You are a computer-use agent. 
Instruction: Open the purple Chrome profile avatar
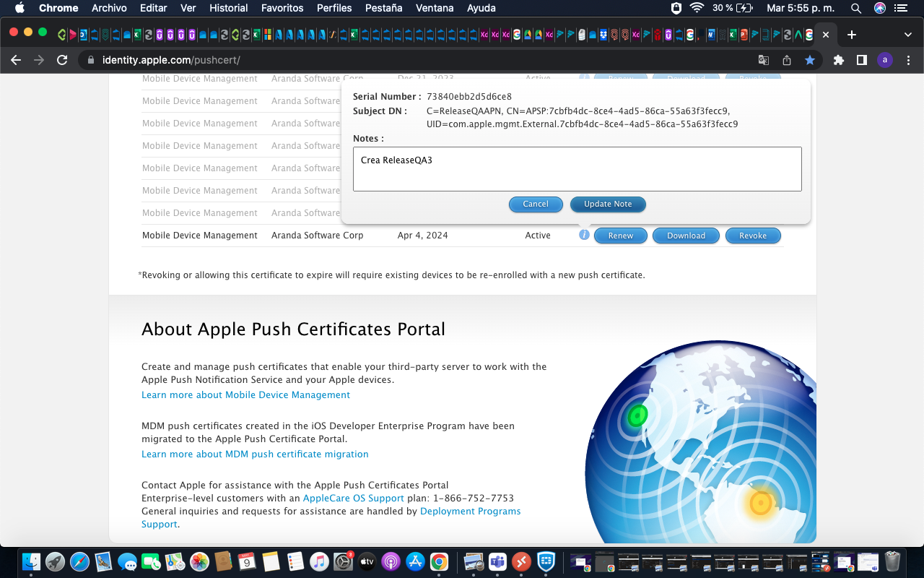pos(885,61)
